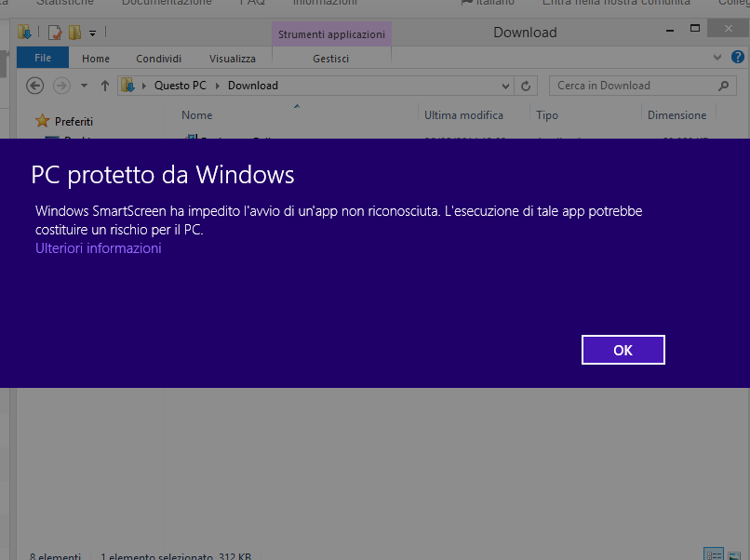This screenshot has height=560, width=750.
Task: Close the Download Explorer window
Action: click(x=728, y=29)
